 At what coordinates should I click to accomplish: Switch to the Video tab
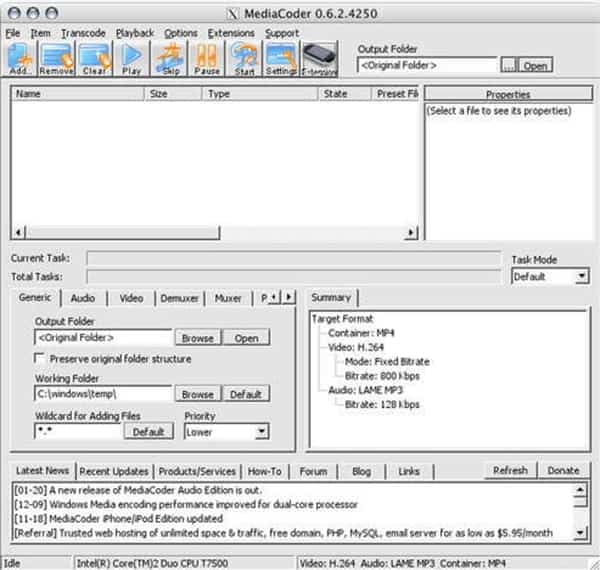click(x=131, y=298)
